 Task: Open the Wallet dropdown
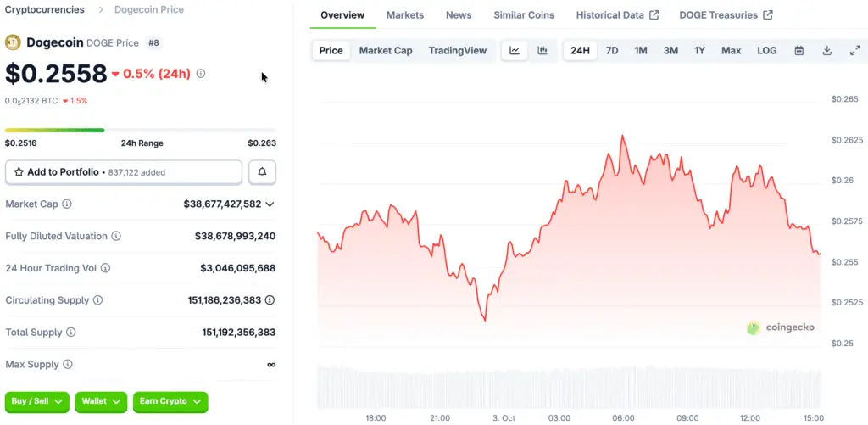click(101, 401)
